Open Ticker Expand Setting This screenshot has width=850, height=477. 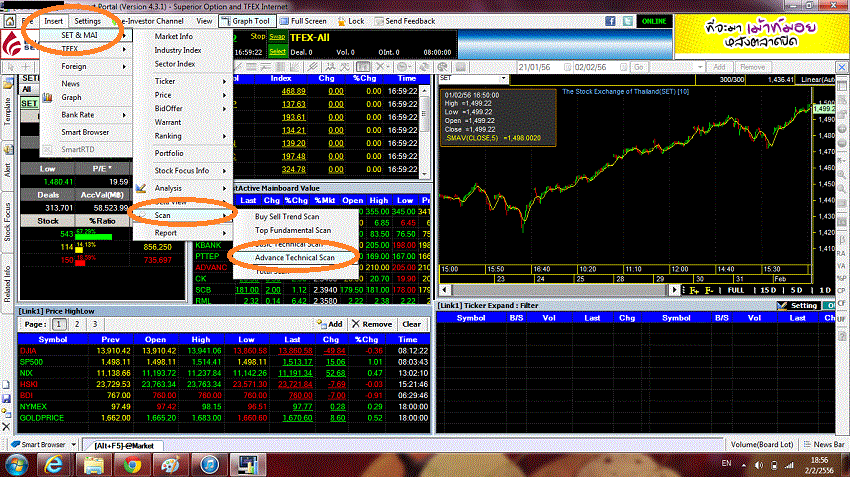[798, 306]
